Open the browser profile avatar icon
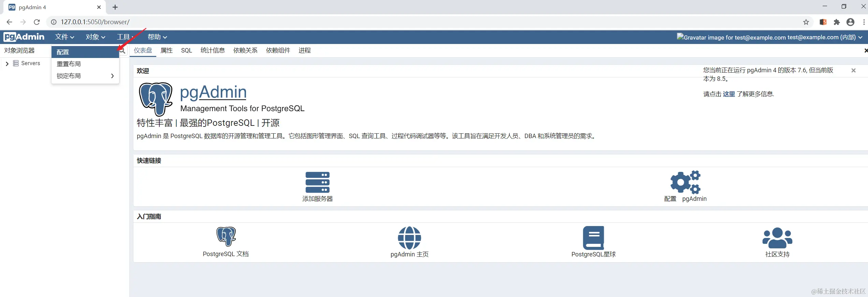 point(850,22)
